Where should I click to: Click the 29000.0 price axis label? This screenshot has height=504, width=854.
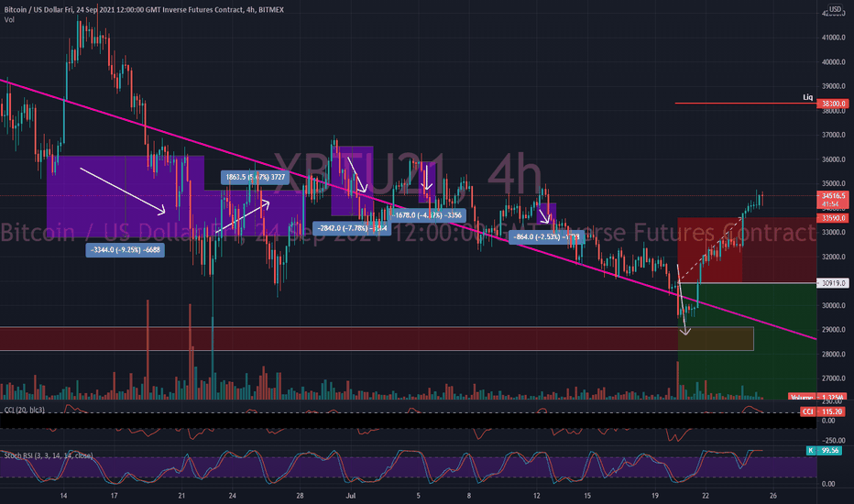[833, 330]
